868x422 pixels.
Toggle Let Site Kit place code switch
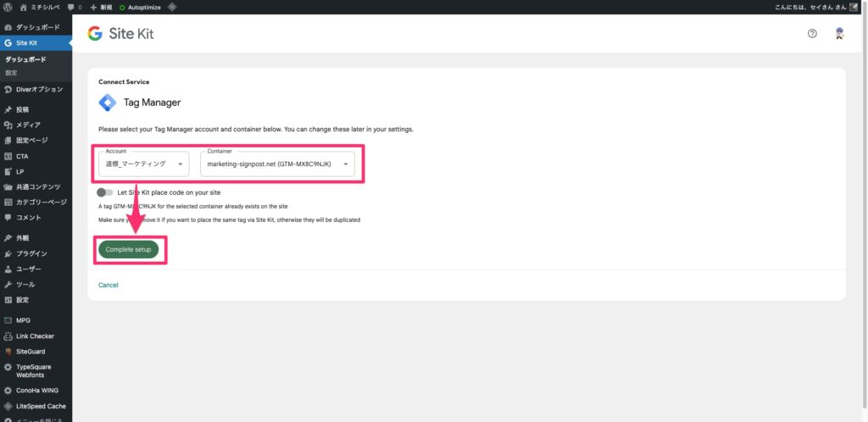[x=104, y=193]
